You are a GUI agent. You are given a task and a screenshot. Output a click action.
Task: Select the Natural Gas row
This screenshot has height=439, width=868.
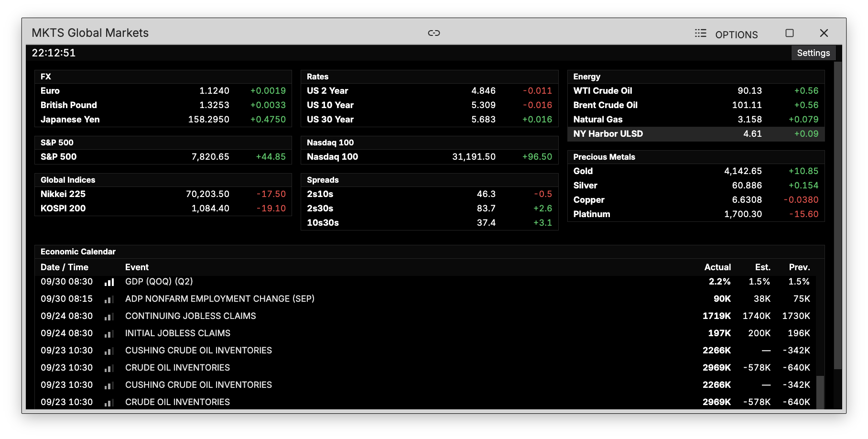coord(696,120)
